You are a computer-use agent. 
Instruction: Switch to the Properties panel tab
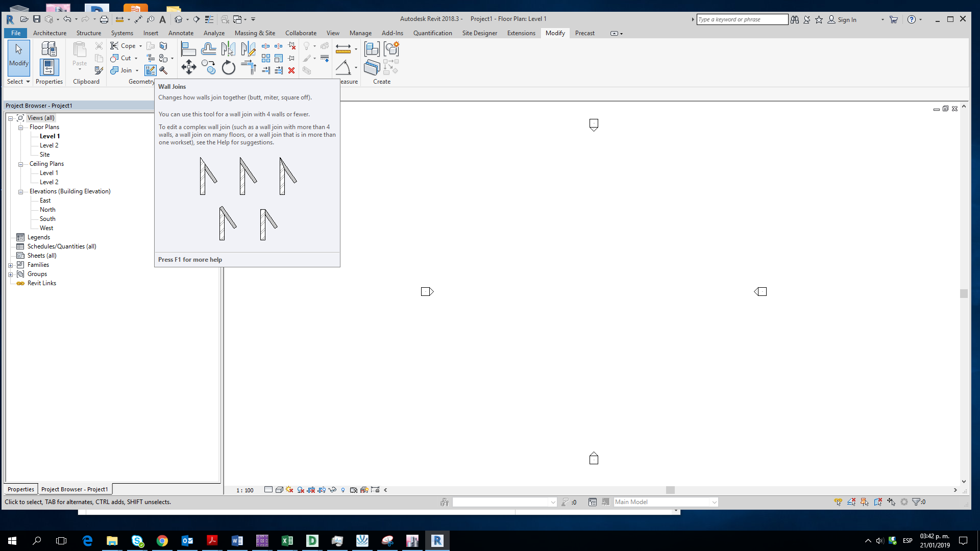(x=21, y=489)
